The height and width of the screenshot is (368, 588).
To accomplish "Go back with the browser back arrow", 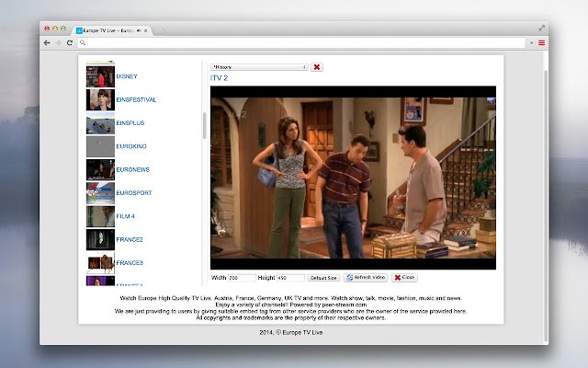I will tap(47, 43).
